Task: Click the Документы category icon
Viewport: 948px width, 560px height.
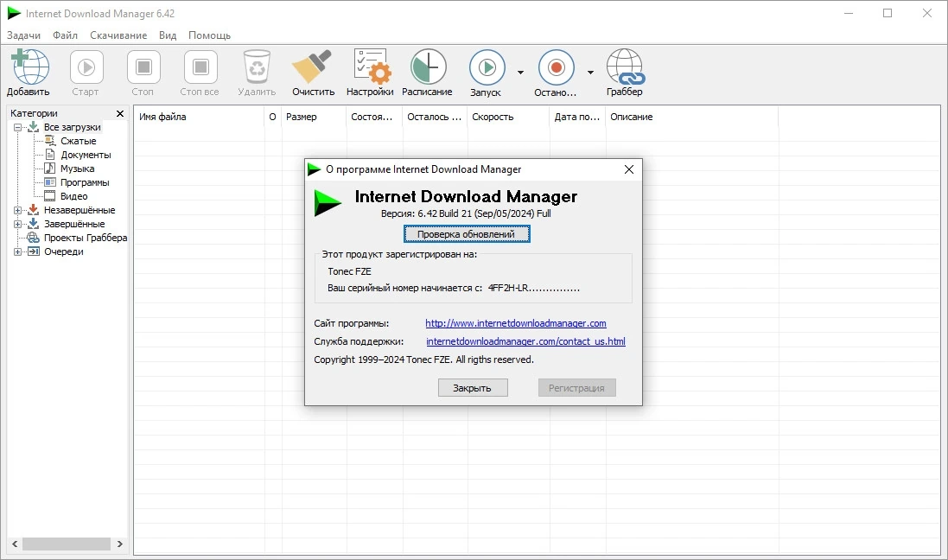Action: (x=50, y=155)
